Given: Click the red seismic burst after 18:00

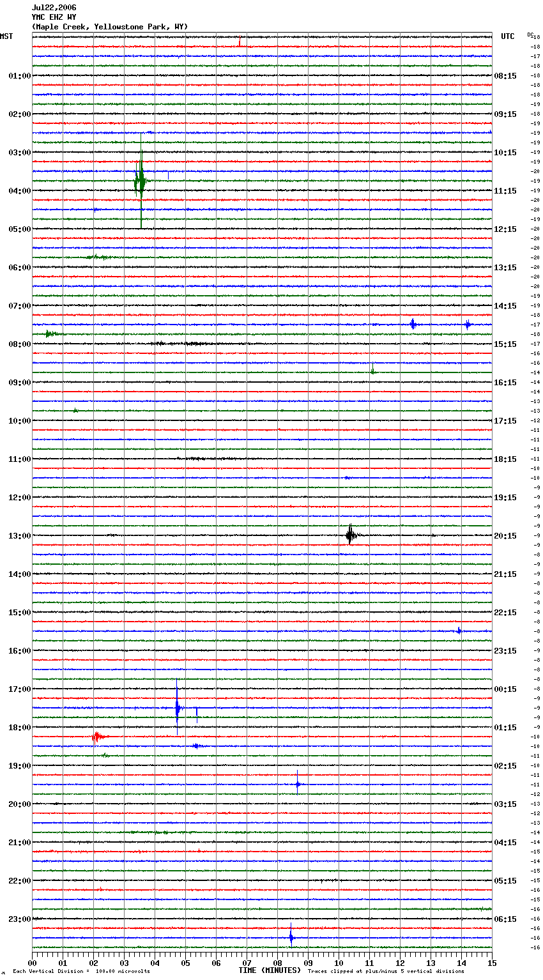Looking at the screenshot, I should click(x=97, y=737).
